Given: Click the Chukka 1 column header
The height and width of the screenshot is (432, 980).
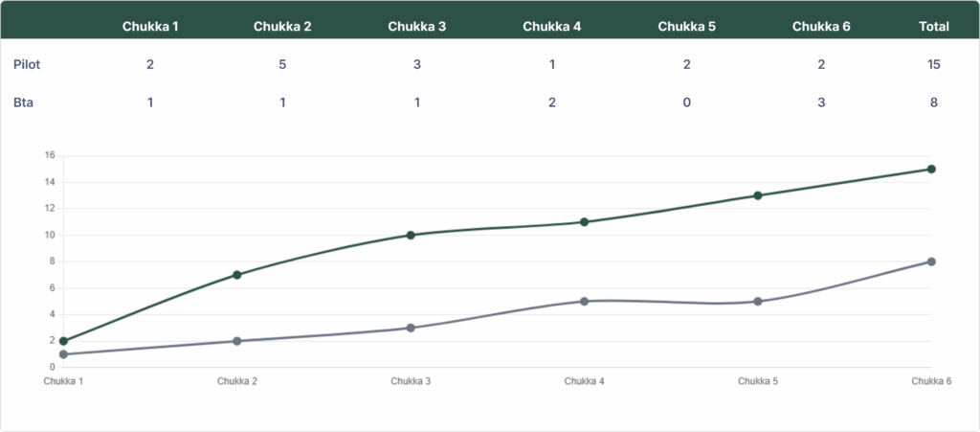Looking at the screenshot, I should [x=150, y=26].
